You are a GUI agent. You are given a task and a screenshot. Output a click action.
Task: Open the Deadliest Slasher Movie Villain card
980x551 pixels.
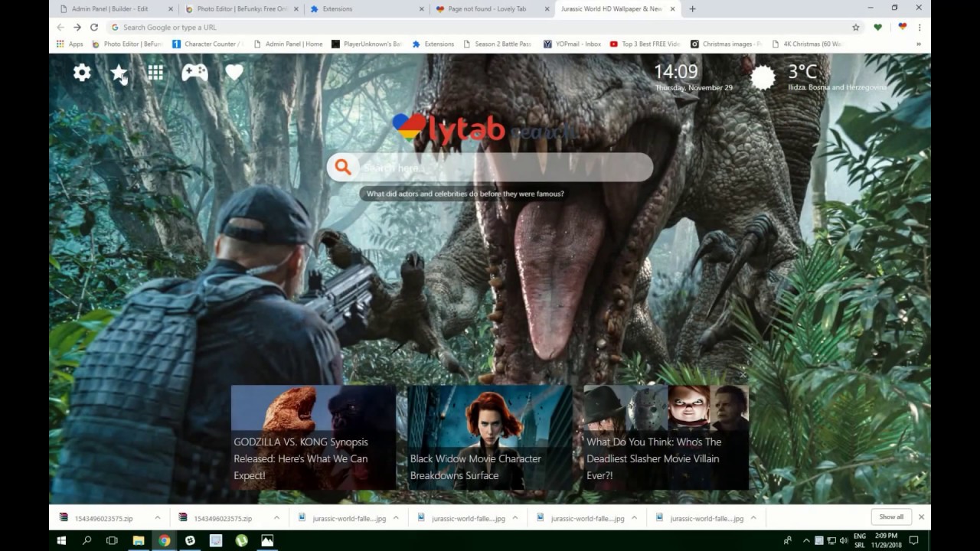pyautogui.click(x=665, y=437)
